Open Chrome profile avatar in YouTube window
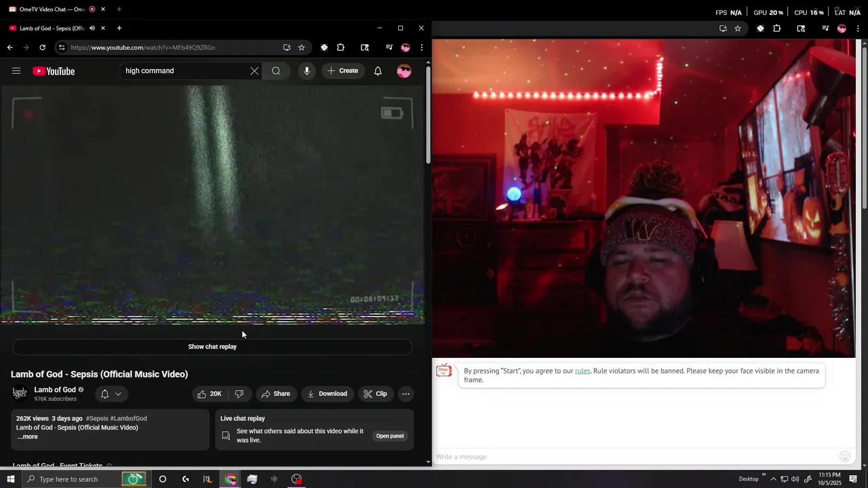 click(406, 47)
